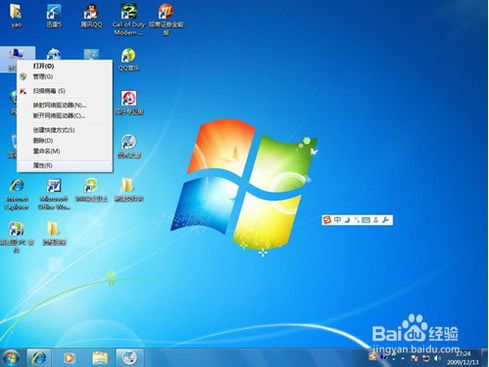Open the Windows Start orb
Image resolution: width=489 pixels, height=367 pixels.
click(x=11, y=358)
